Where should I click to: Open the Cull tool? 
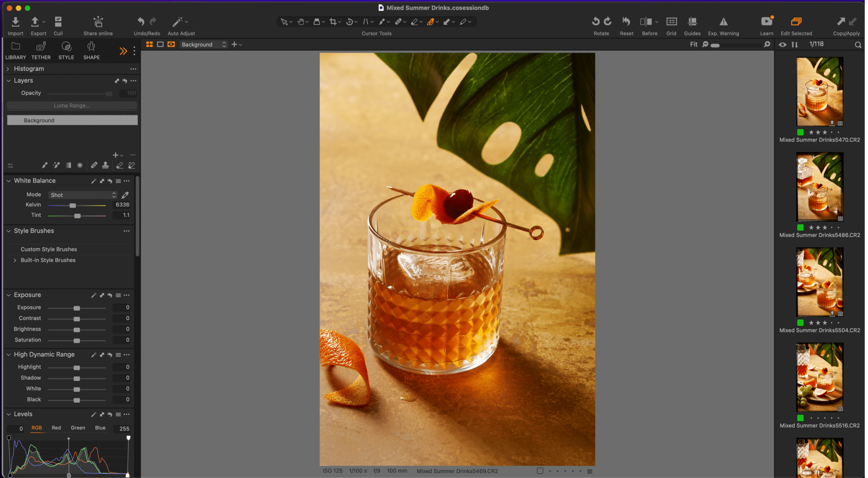58,22
